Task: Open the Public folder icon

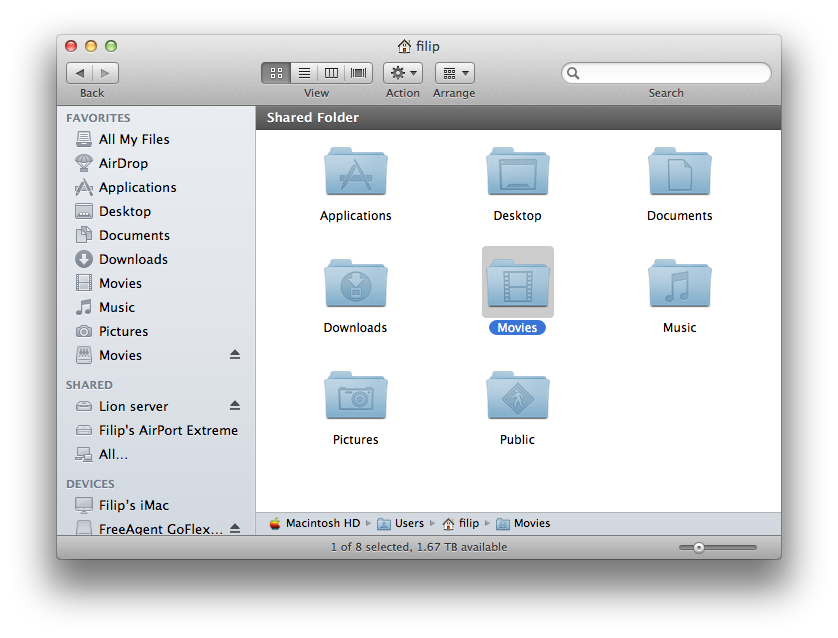Action: 517,398
